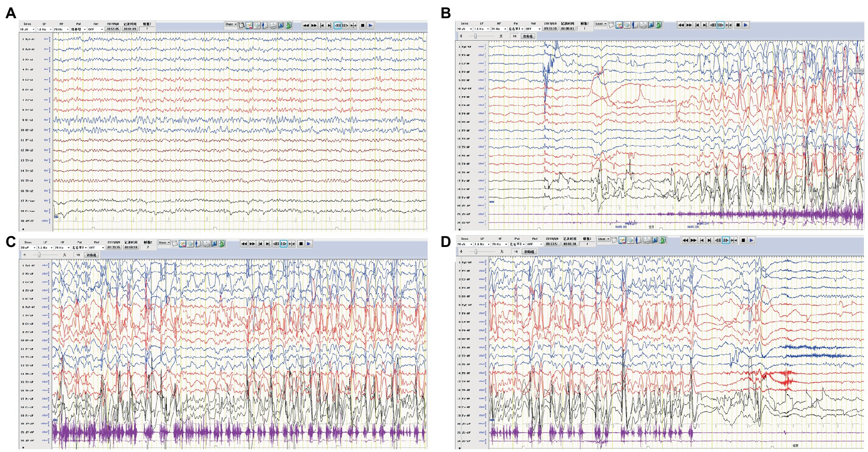Open the HF dropdown in panel C

pos(62,247)
